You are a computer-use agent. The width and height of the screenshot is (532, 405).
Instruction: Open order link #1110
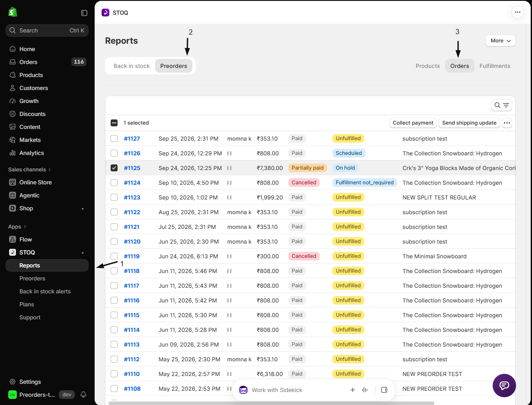[132, 374]
